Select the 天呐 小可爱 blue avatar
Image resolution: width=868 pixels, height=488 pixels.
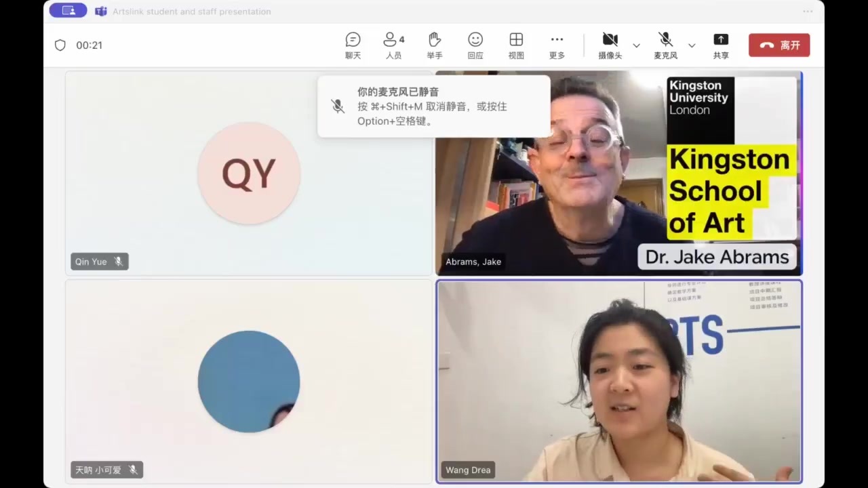[249, 382]
